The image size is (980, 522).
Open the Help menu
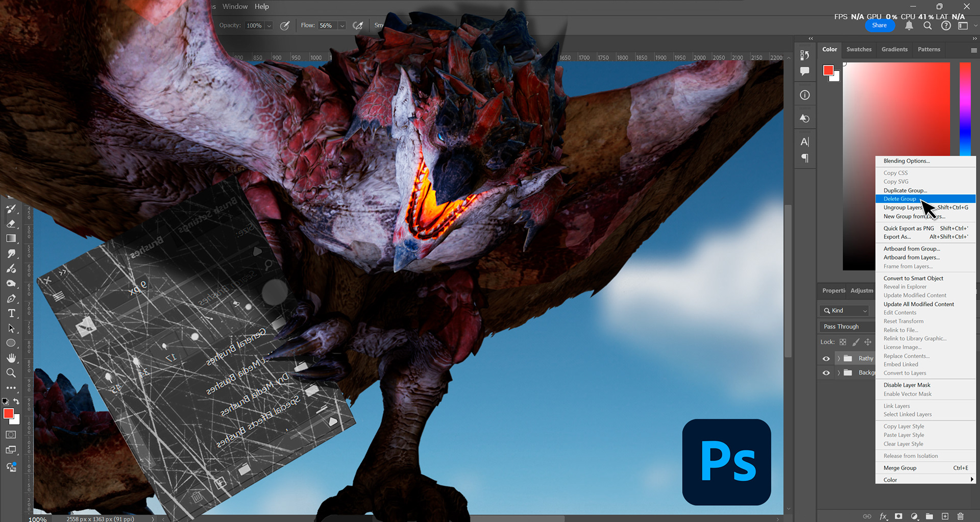pyautogui.click(x=262, y=7)
